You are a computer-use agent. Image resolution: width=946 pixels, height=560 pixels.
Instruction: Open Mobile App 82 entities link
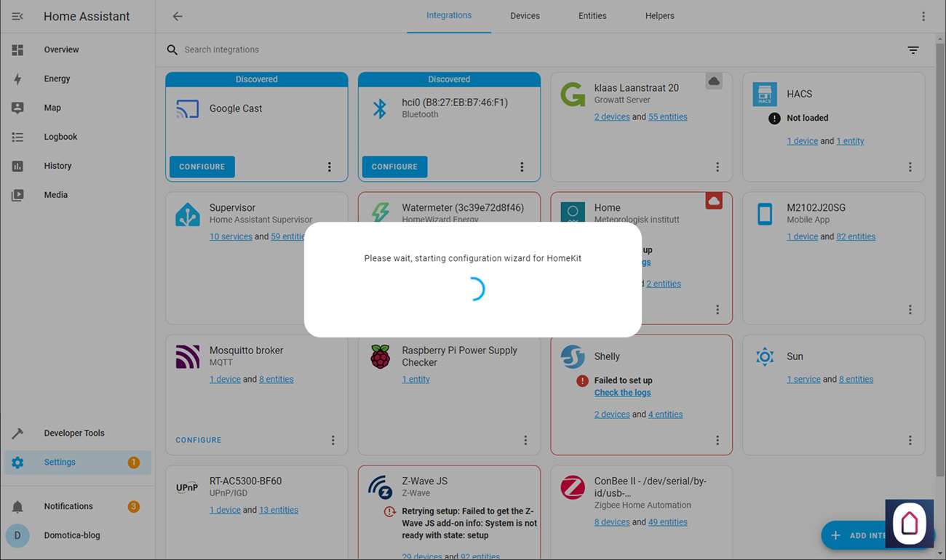(856, 237)
